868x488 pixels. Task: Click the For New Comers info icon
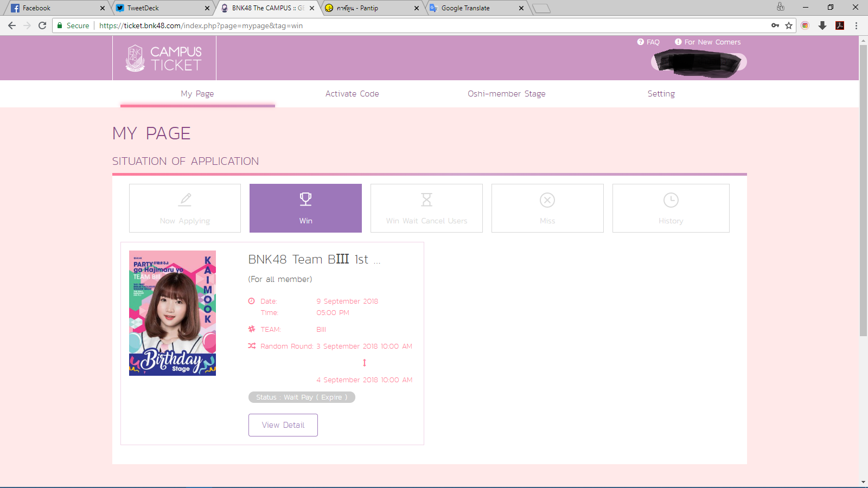(678, 42)
